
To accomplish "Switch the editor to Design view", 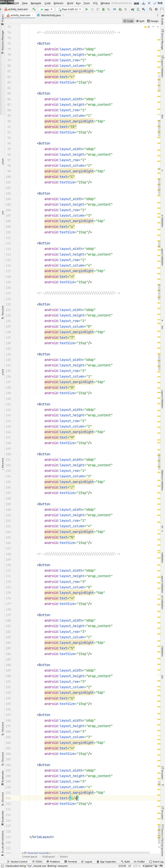I will (153, 21).
